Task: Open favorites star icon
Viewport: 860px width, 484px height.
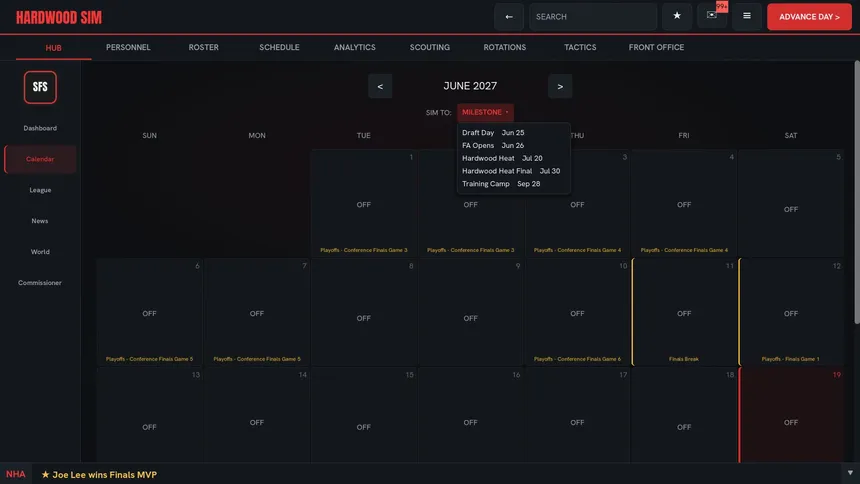Action: [677, 16]
